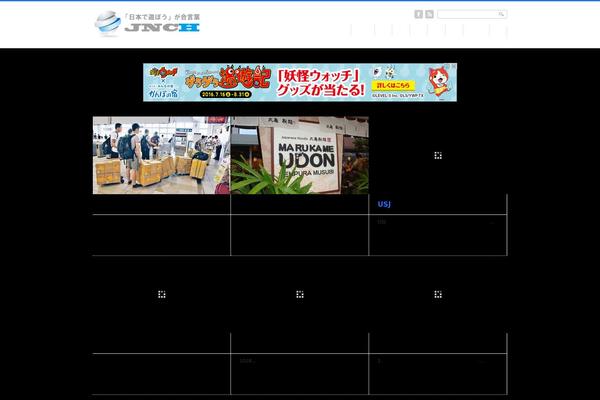Image resolution: width=600 pixels, height=400 pixels.
Task: Click the search magnifier icon
Action: pos(501,14)
